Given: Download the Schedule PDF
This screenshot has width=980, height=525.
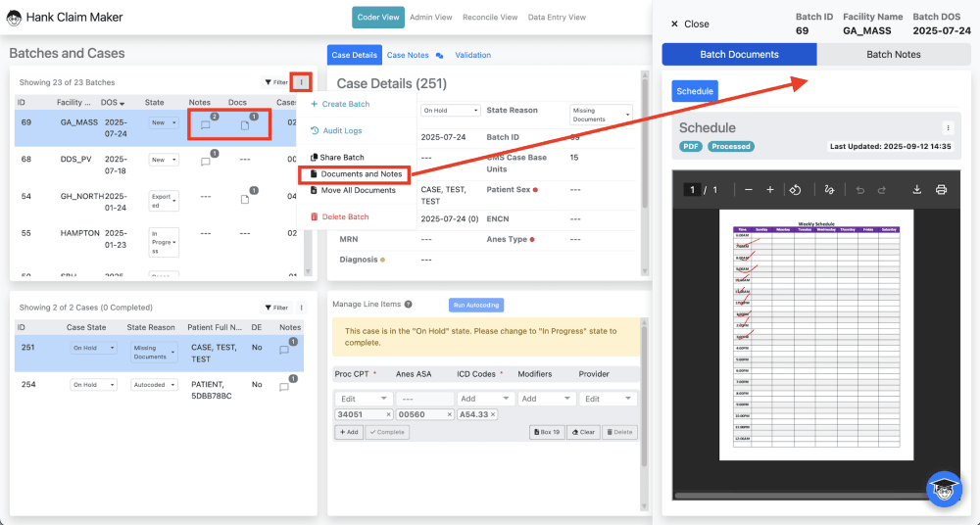Looking at the screenshot, I should pyautogui.click(x=917, y=190).
